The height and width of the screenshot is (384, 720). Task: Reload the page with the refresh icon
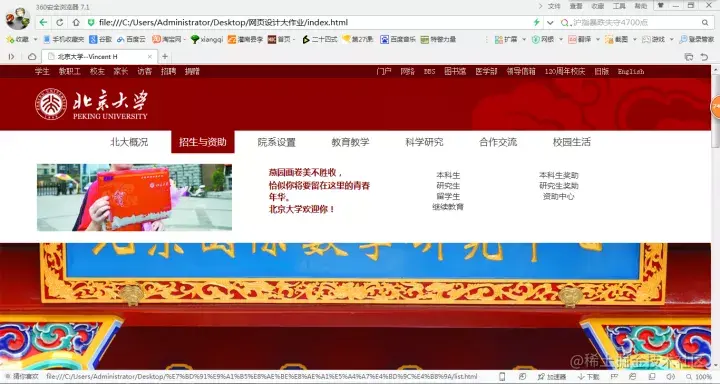(60, 22)
